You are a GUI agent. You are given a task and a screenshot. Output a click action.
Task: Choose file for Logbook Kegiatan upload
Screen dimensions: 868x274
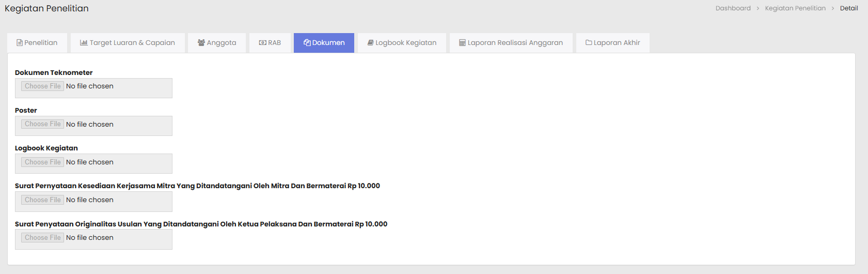tap(43, 162)
